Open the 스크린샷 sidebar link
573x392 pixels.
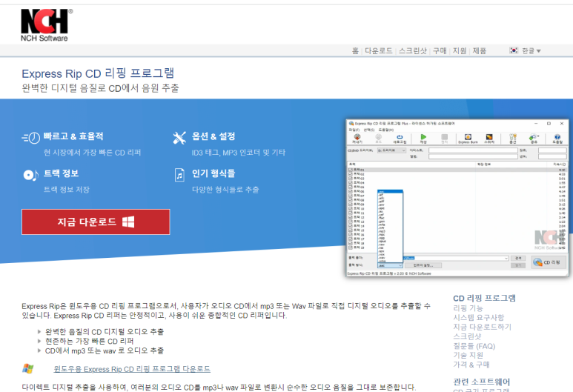[x=467, y=336]
